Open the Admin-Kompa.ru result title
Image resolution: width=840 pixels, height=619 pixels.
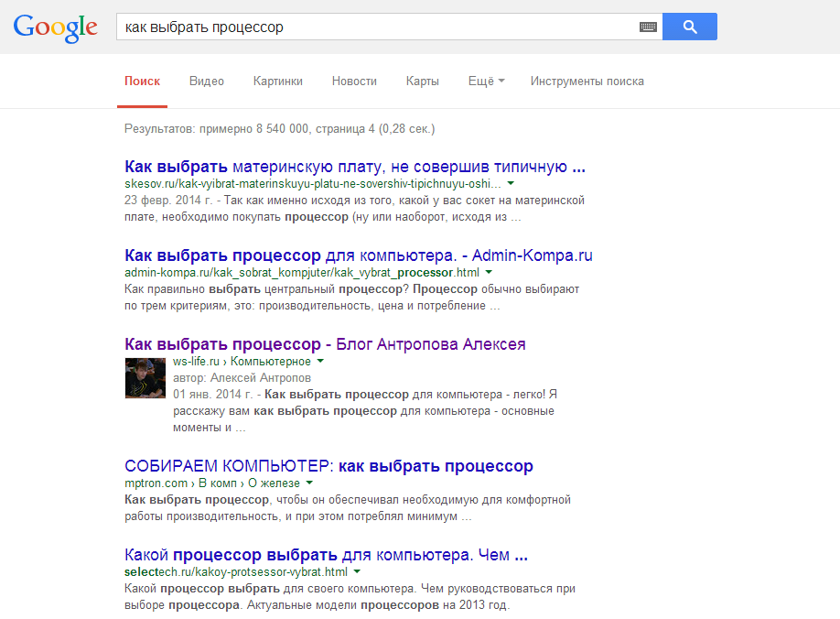click(359, 255)
